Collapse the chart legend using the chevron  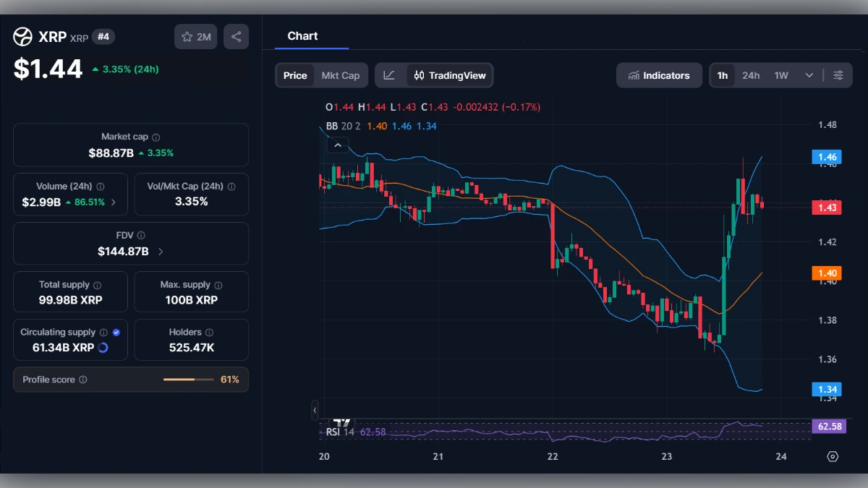click(x=338, y=145)
